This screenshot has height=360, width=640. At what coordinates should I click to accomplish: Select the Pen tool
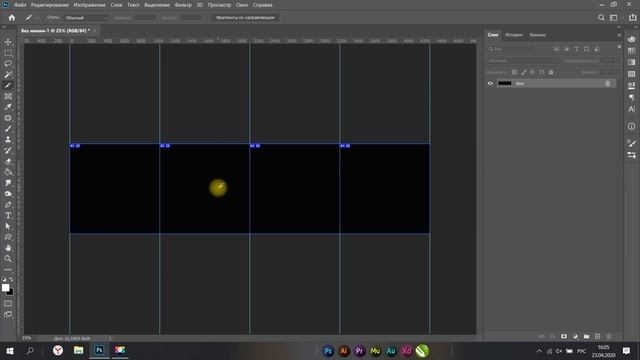click(x=8, y=204)
